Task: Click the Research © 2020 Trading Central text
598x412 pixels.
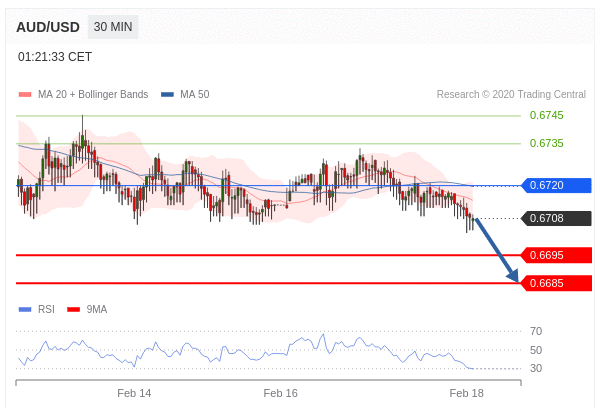Action: (x=511, y=94)
